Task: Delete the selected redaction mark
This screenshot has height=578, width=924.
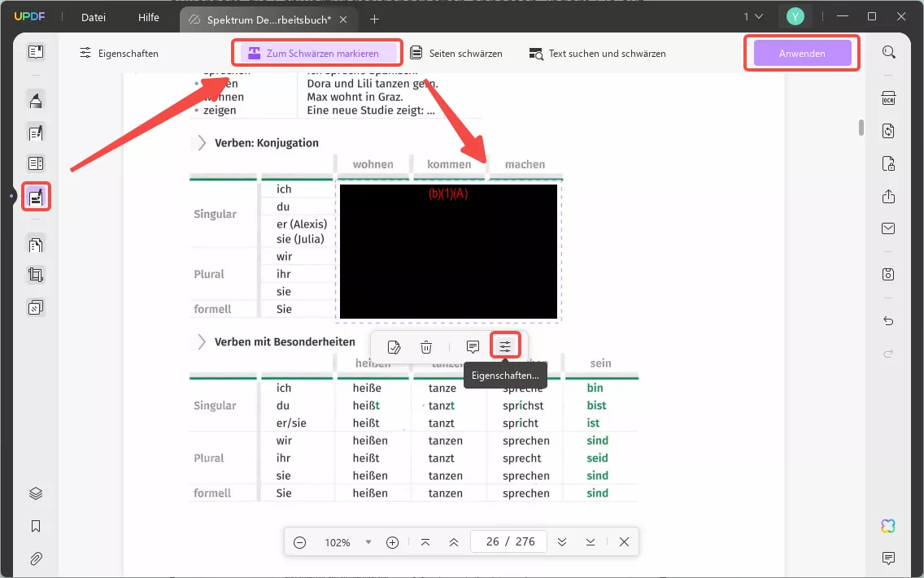Action: [426, 347]
